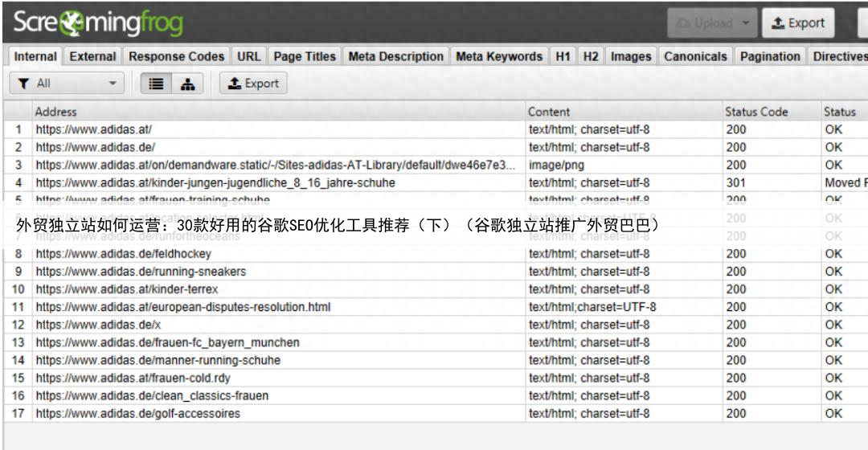Click the Content column header

tap(549, 112)
